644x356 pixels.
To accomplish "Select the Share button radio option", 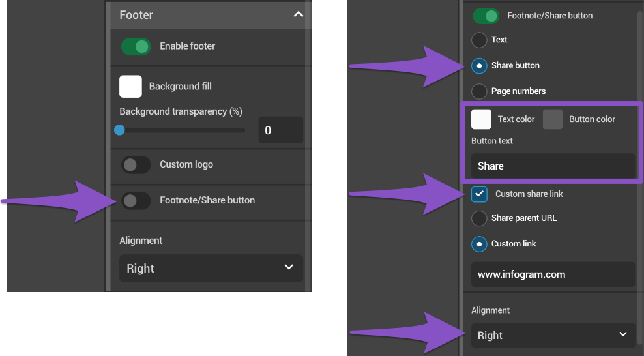I will pyautogui.click(x=479, y=66).
